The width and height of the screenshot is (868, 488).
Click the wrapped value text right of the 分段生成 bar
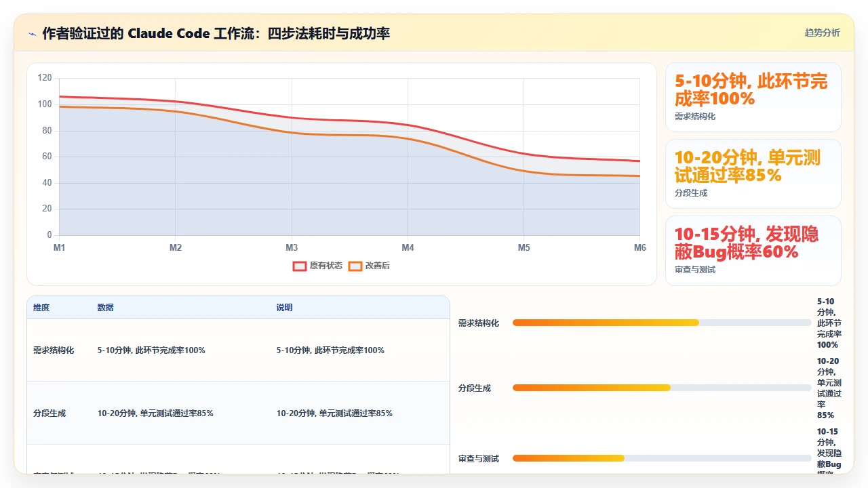829,388
